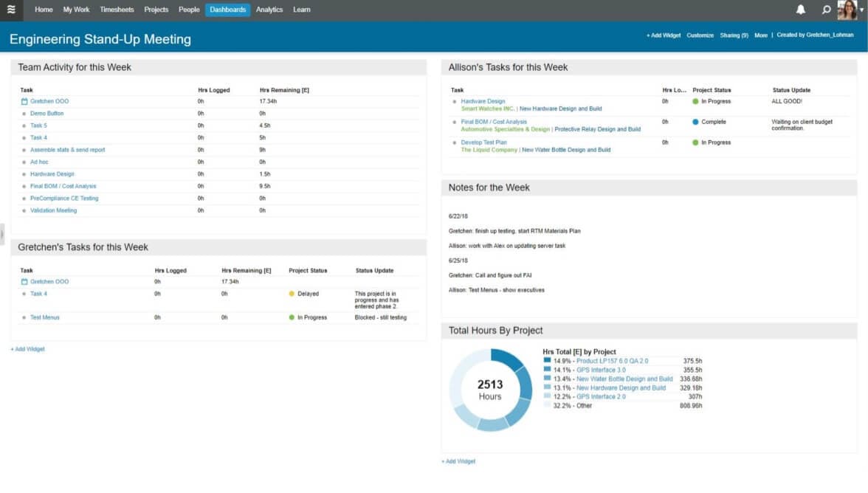Open the People menu
The height and width of the screenshot is (493, 868).
[189, 10]
